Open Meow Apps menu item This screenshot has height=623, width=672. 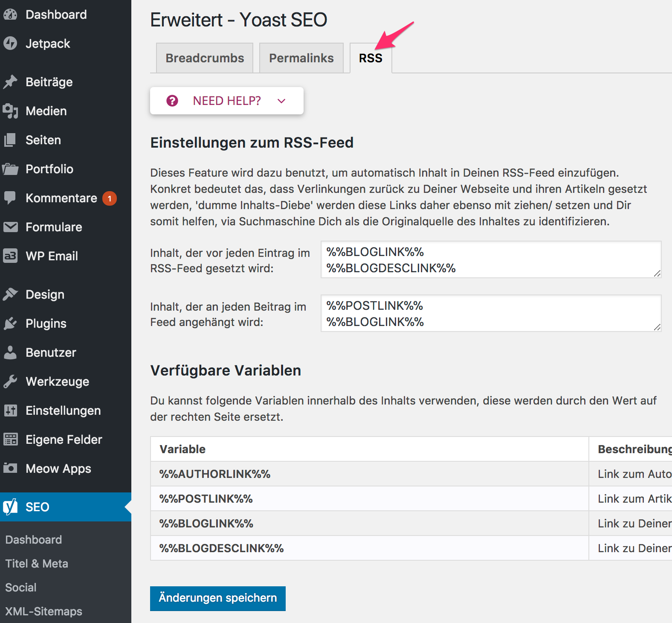point(66,469)
